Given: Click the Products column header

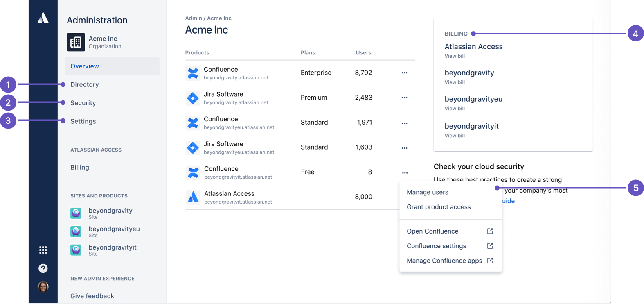Looking at the screenshot, I should tap(197, 53).
